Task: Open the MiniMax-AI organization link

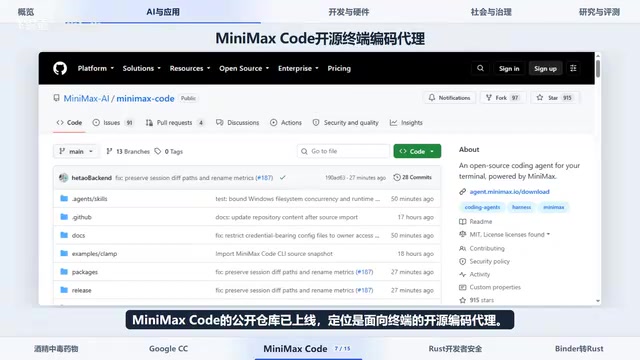Action: pyautogui.click(x=86, y=98)
